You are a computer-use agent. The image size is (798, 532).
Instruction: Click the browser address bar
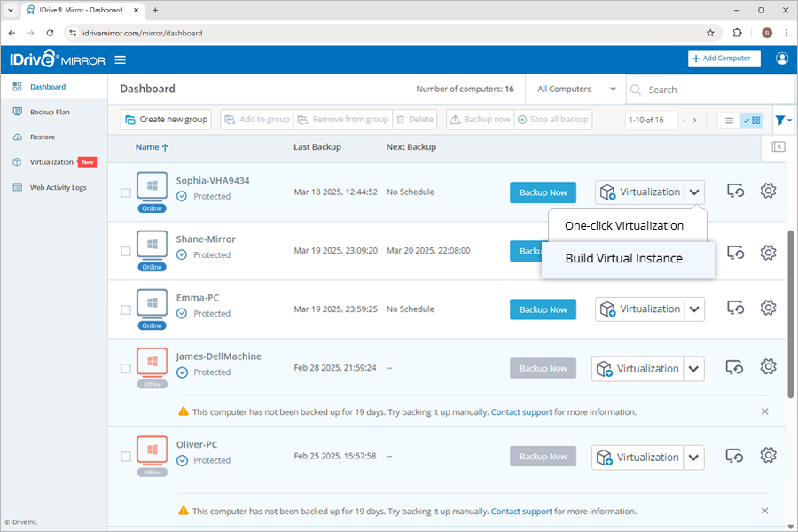[x=392, y=33]
